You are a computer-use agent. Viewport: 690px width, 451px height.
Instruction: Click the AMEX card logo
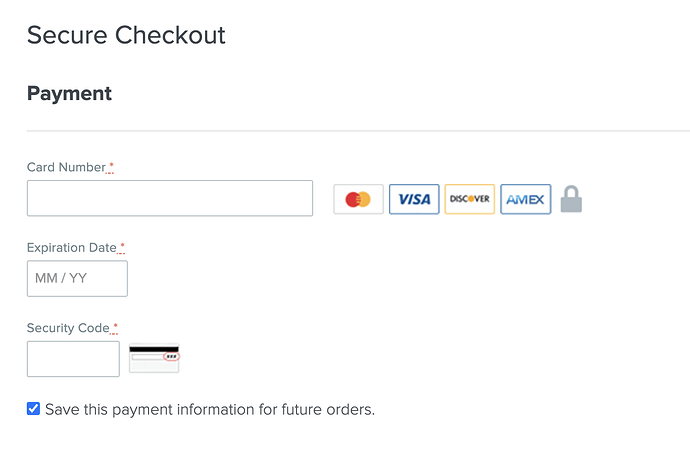[525, 199]
